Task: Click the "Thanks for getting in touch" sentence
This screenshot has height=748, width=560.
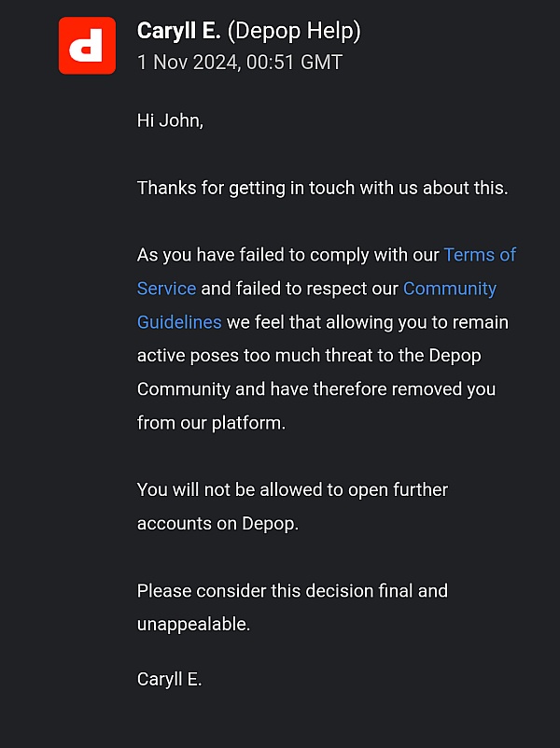Action: tap(322, 188)
